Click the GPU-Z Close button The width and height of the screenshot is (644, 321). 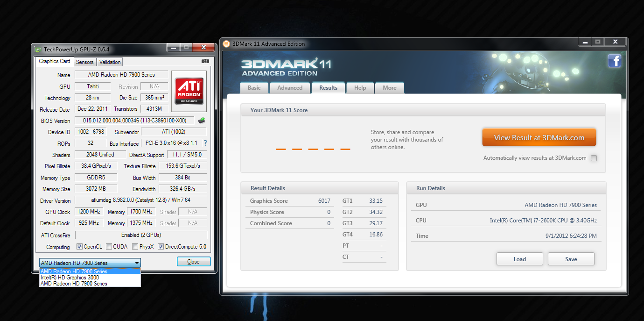pos(194,262)
